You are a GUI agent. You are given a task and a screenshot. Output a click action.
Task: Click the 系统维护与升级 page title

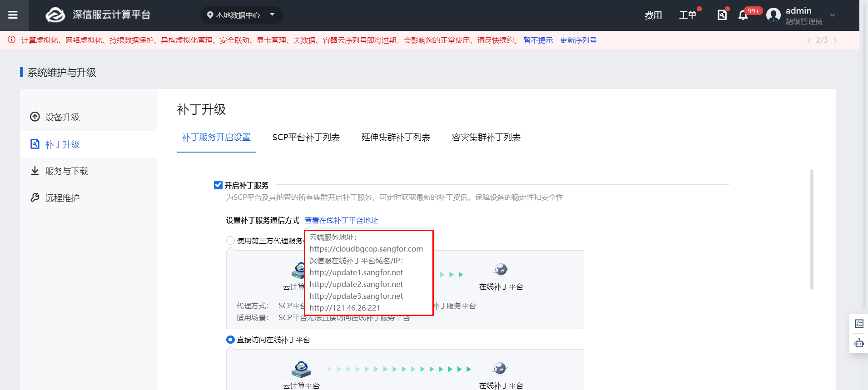click(x=62, y=73)
